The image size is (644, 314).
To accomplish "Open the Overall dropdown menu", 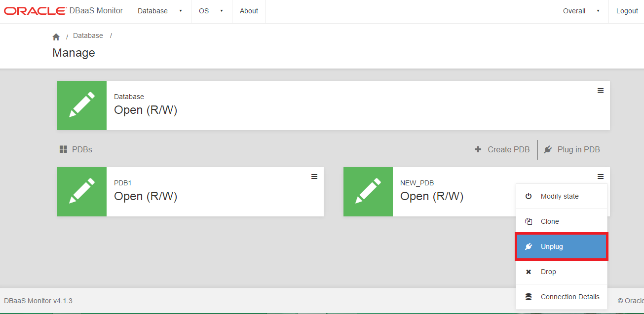I will click(581, 11).
